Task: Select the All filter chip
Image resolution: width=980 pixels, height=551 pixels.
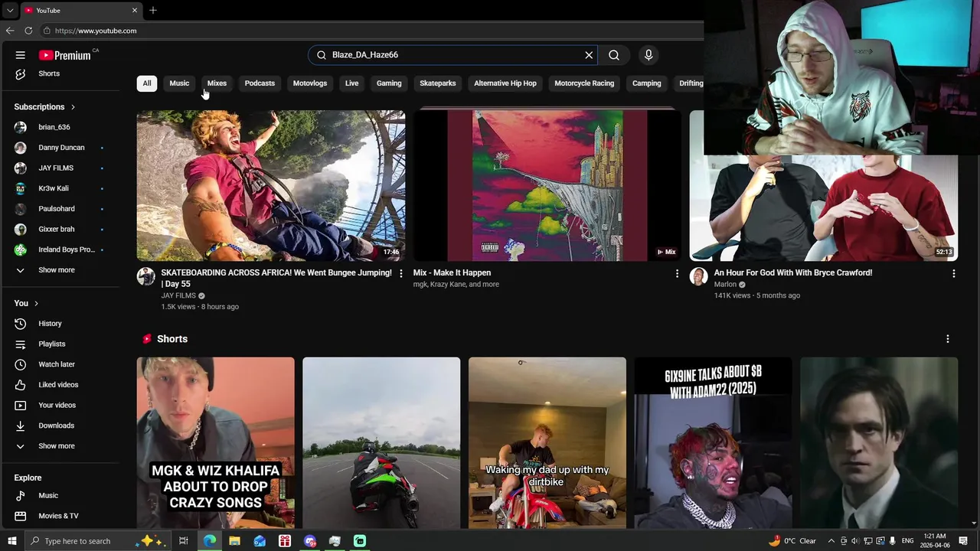Action: 147,83
